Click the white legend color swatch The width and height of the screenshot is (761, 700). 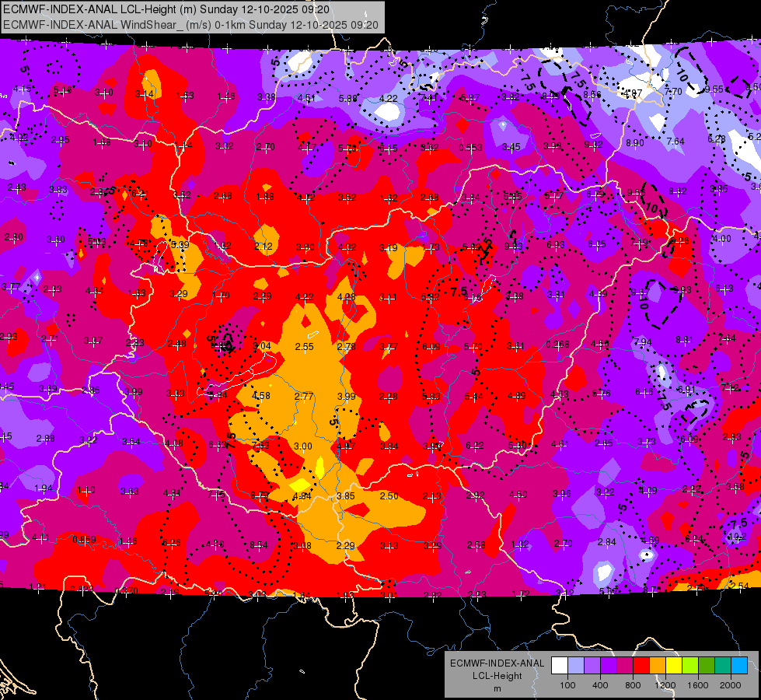click(560, 665)
